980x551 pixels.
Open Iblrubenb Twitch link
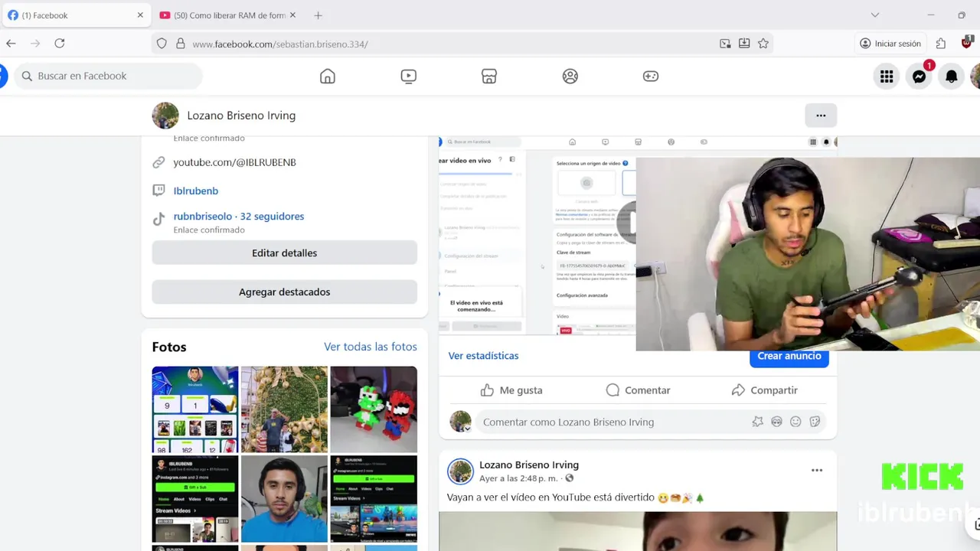pos(195,191)
